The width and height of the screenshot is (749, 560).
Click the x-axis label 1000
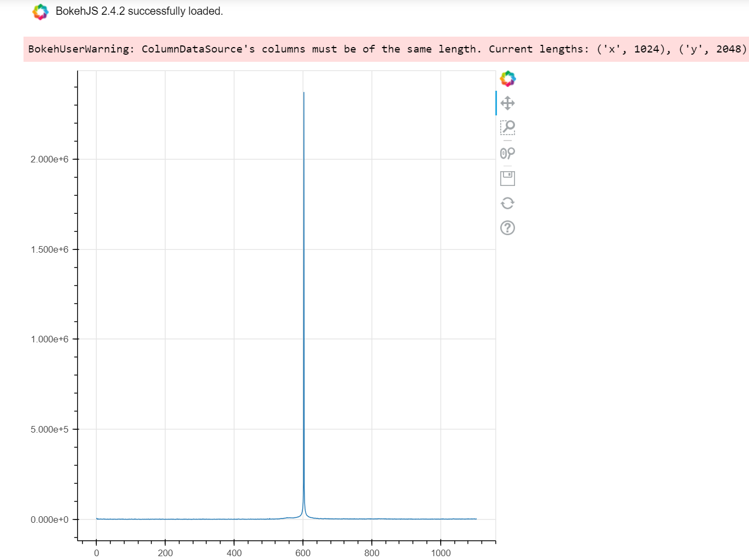pyautogui.click(x=441, y=553)
